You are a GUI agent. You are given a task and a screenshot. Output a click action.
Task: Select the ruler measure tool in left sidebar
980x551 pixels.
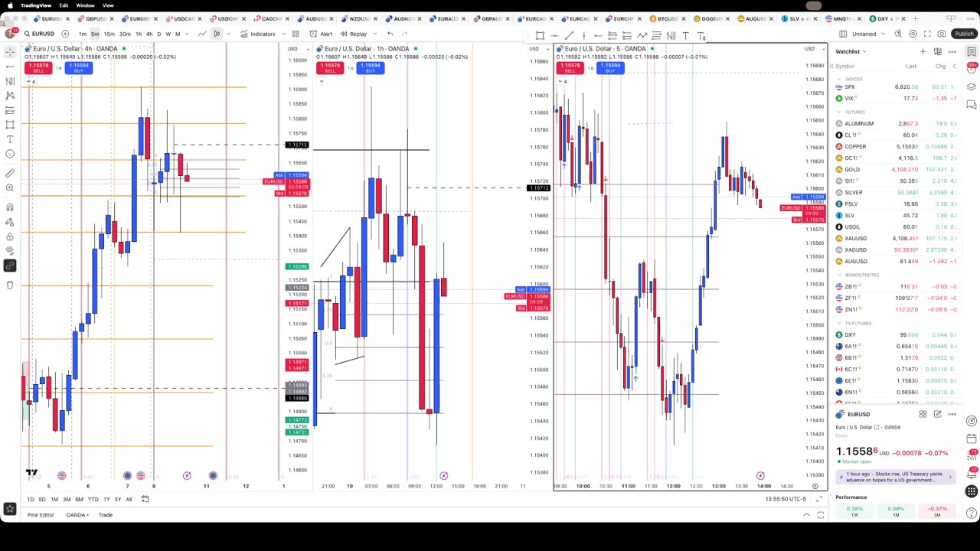[x=10, y=173]
